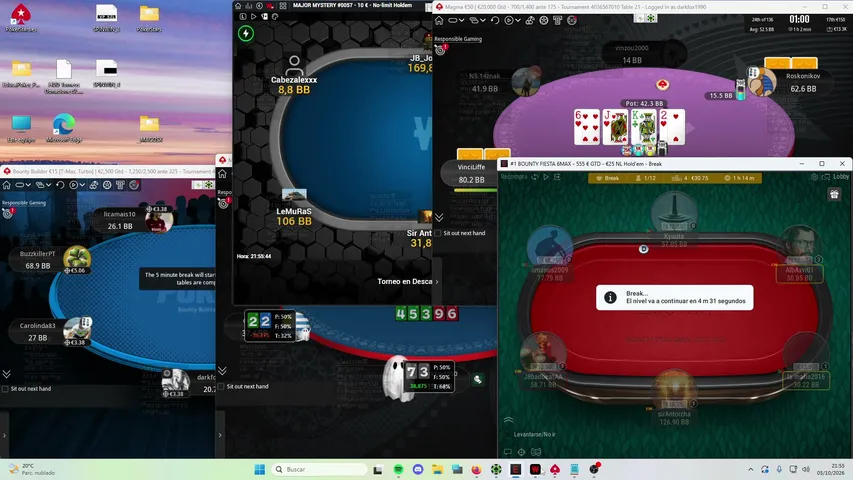This screenshot has width=853, height=480.
Task: Click rotate arrow icon in Magma €50 toolbar
Action: pos(495,20)
